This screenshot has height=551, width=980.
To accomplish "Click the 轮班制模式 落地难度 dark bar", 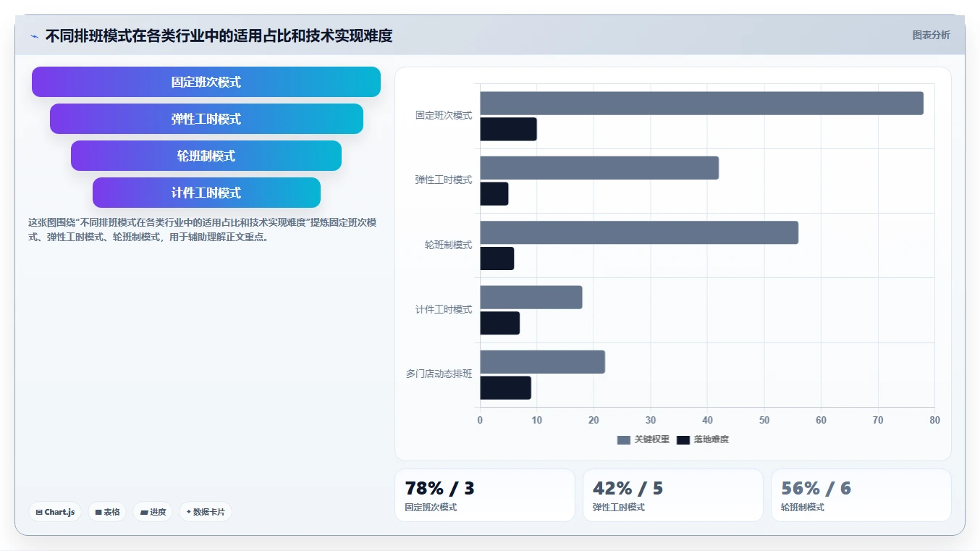I will click(497, 258).
